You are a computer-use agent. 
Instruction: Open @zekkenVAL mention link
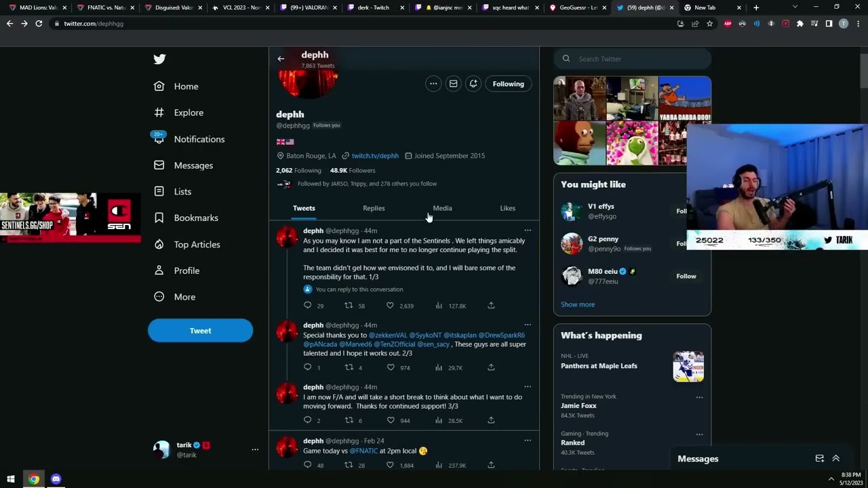(x=388, y=335)
